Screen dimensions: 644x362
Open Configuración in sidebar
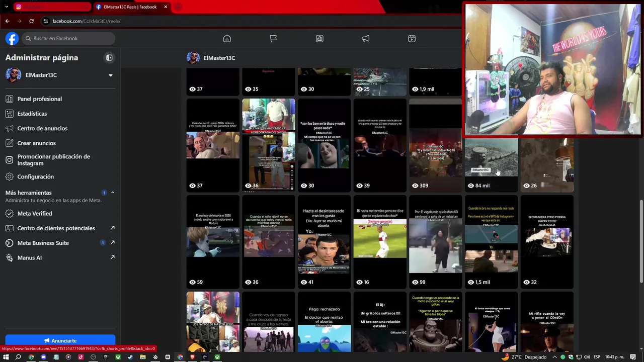click(x=60, y=176)
